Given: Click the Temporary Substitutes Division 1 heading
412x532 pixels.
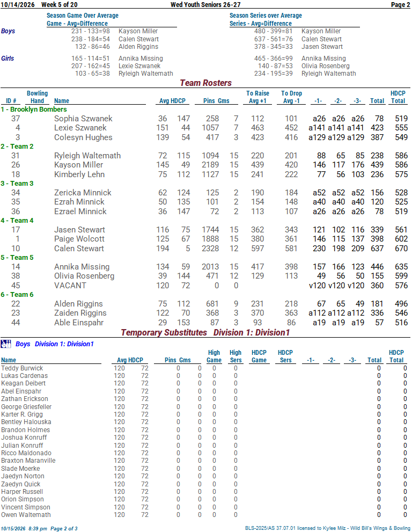Looking at the screenshot, I should [x=205, y=332].
